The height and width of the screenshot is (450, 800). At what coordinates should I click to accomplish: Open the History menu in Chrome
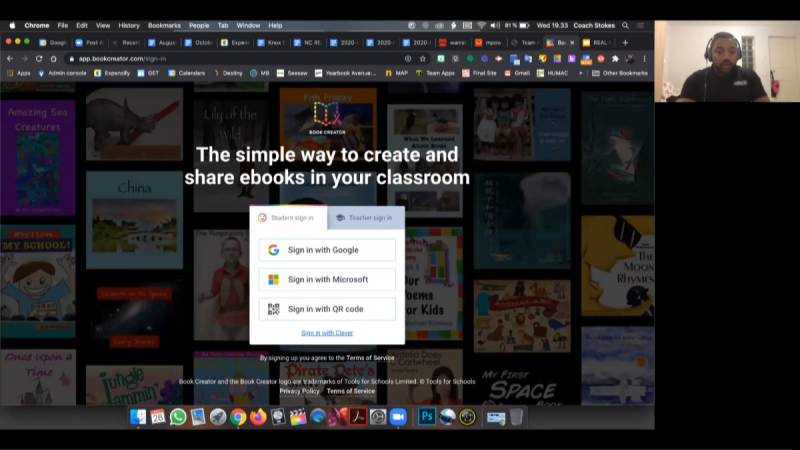(x=129, y=26)
